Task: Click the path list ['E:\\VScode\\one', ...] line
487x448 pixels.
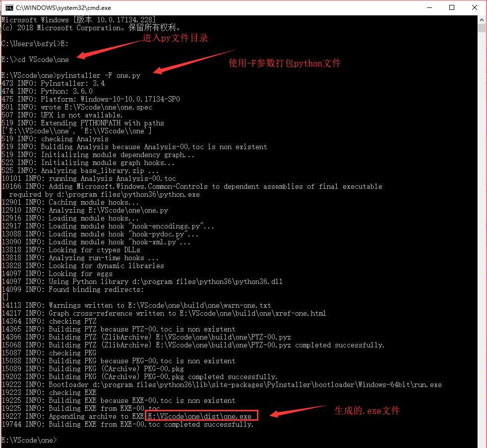Action: tap(76, 131)
